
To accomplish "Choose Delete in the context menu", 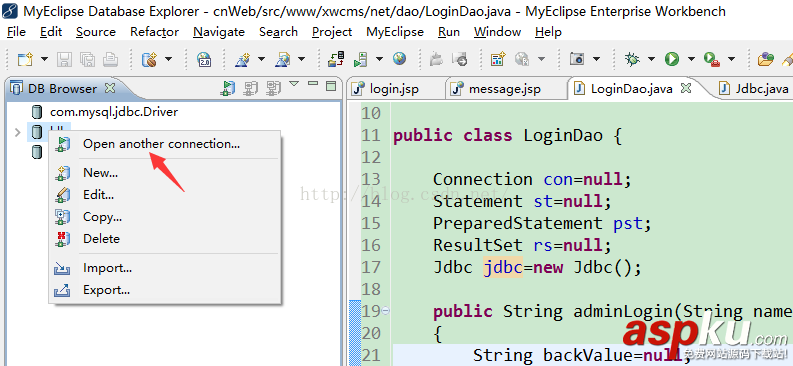I will click(x=165, y=239).
